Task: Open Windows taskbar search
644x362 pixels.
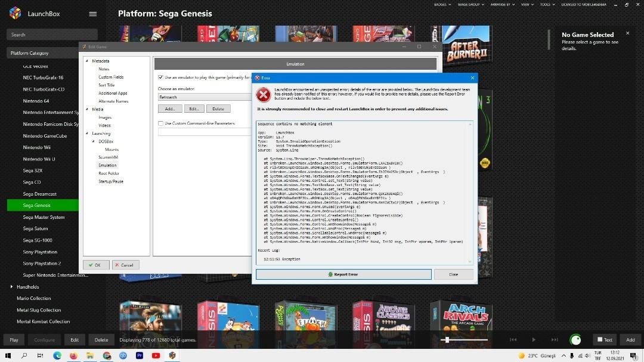Action: click(x=24, y=355)
